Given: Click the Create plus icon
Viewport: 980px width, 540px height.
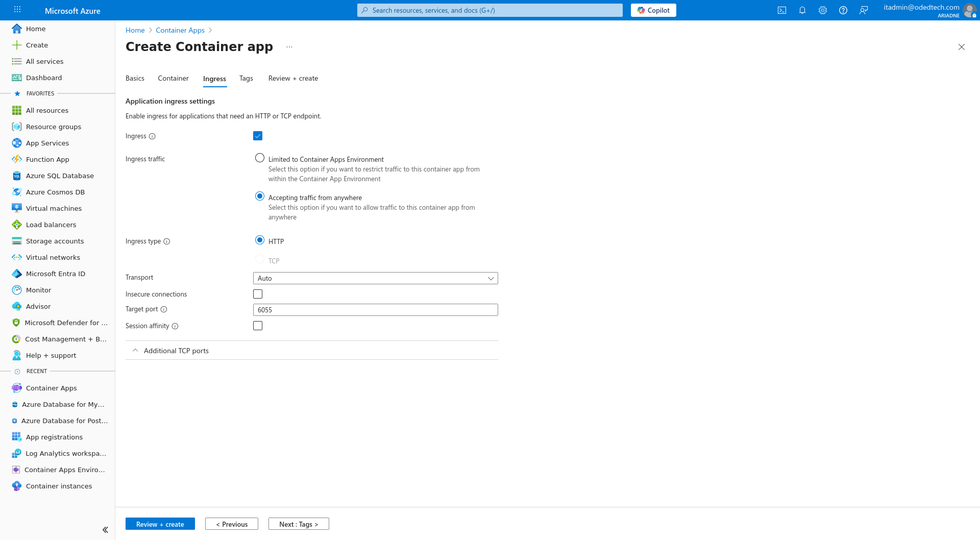Looking at the screenshot, I should 17,45.
